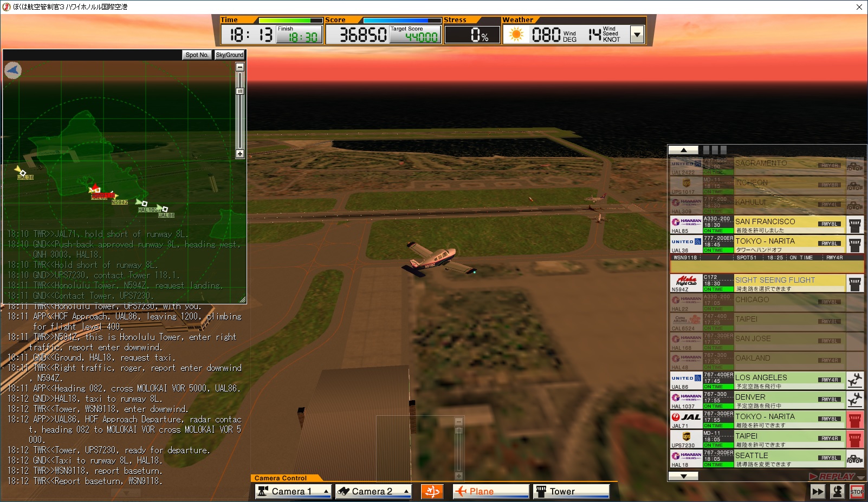868x502 pixels.
Task: Click the REPLAY button
Action: (832, 477)
